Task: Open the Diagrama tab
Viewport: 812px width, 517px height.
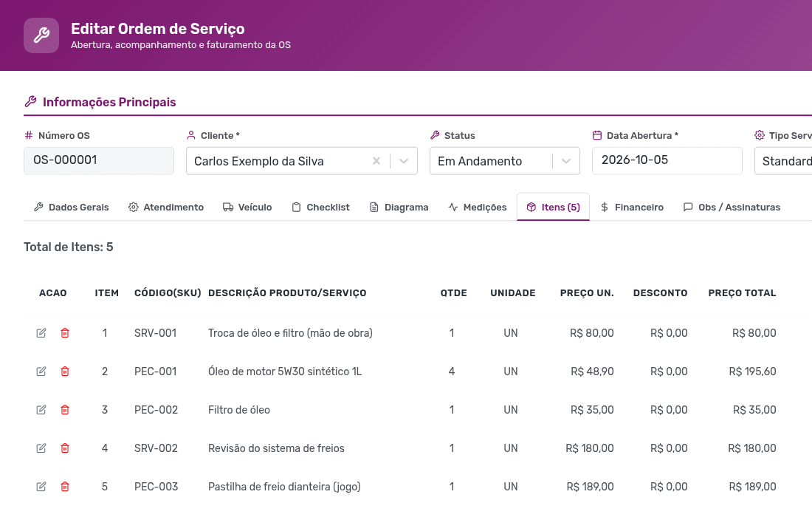Action: (x=399, y=208)
